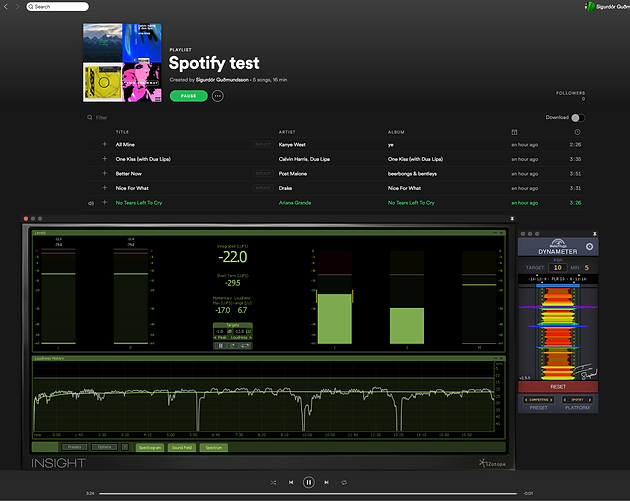Toggle shuffle in the playback bar
Viewport: 630px width, 501px height.
point(273,483)
